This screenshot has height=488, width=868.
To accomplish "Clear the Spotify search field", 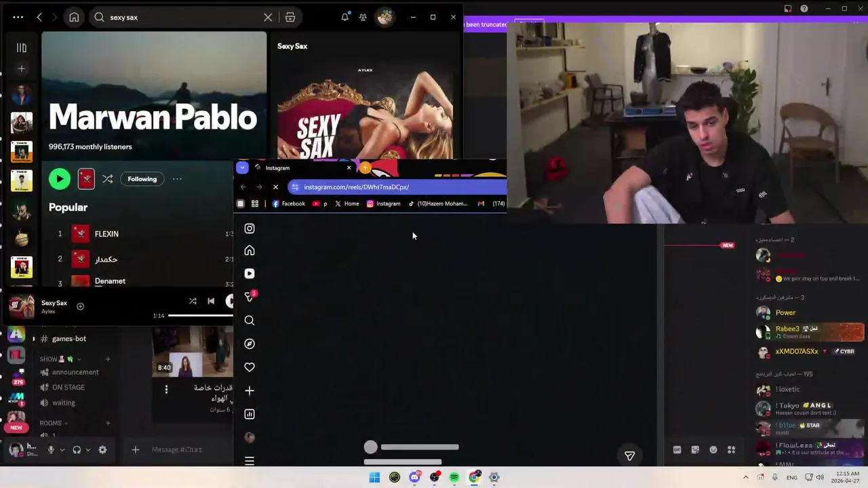I will click(268, 17).
